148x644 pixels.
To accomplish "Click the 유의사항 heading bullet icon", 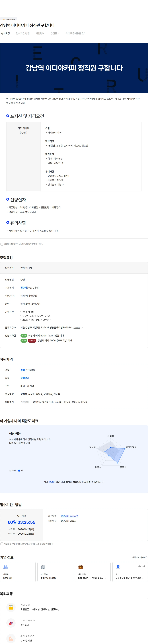I will pos(8,222).
